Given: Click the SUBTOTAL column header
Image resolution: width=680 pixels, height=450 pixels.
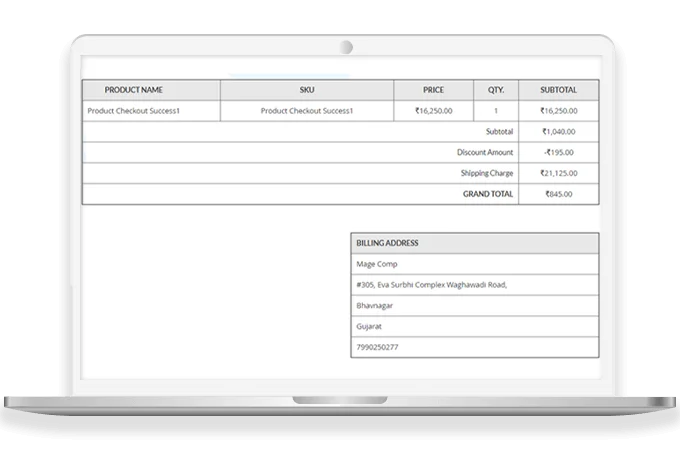Looking at the screenshot, I should click(x=558, y=90).
